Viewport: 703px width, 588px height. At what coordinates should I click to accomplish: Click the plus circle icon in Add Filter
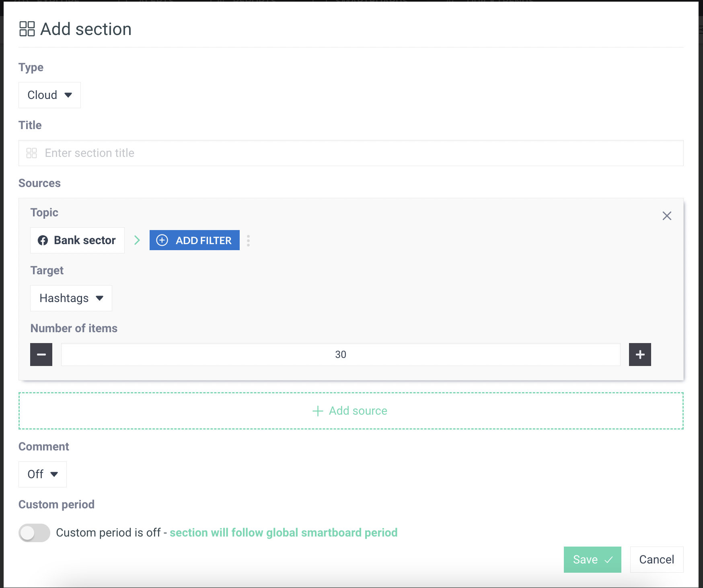pyautogui.click(x=162, y=241)
